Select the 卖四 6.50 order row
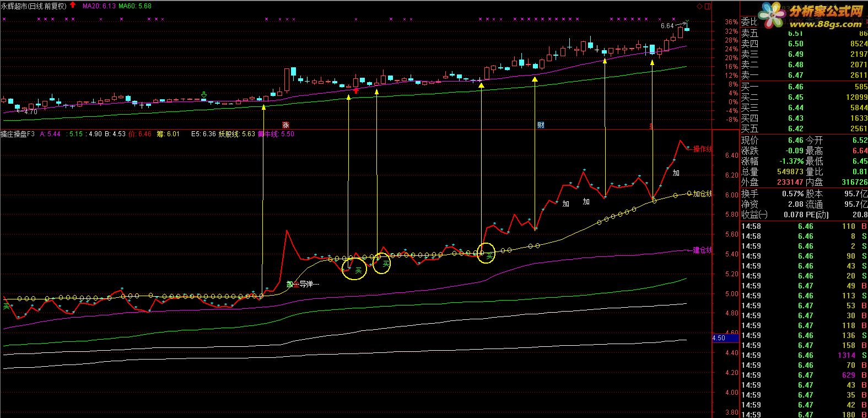Viewport: 868px width, 418px height. pyautogui.click(x=804, y=44)
